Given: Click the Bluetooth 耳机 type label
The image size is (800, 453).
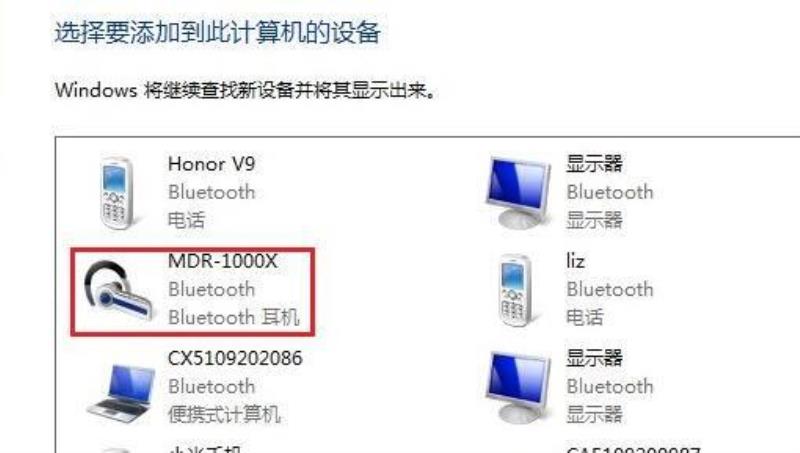Looking at the screenshot, I should tap(234, 317).
